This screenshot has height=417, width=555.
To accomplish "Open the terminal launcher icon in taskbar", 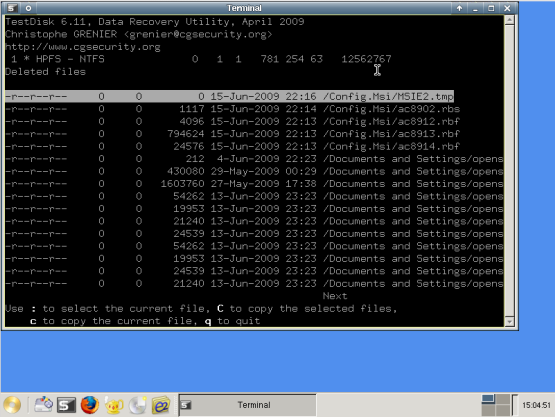I will 66,405.
